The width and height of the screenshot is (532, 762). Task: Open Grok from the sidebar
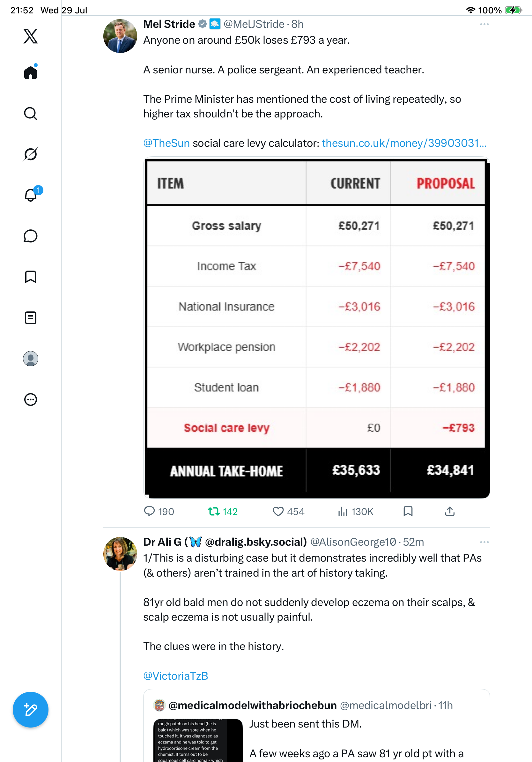(x=31, y=154)
